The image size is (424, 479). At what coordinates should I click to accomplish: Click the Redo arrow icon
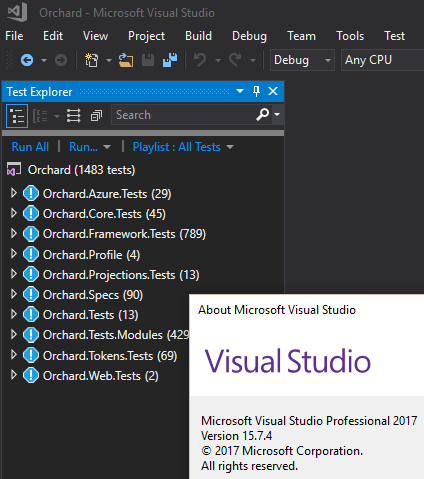pos(235,60)
